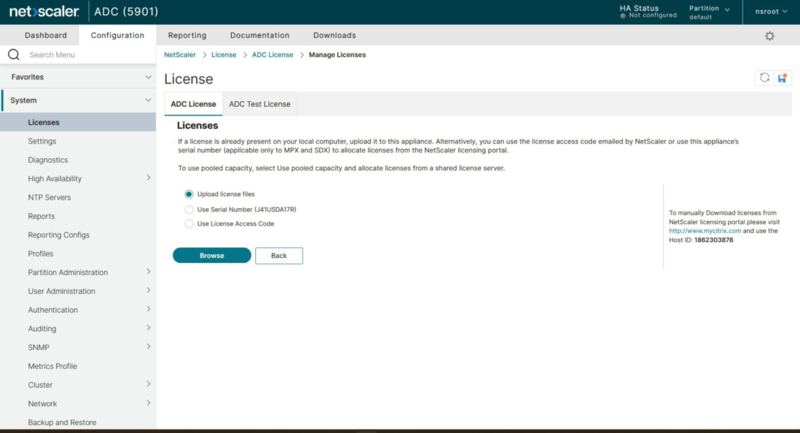Open the Reporting tab
800x433 pixels.
coord(187,35)
